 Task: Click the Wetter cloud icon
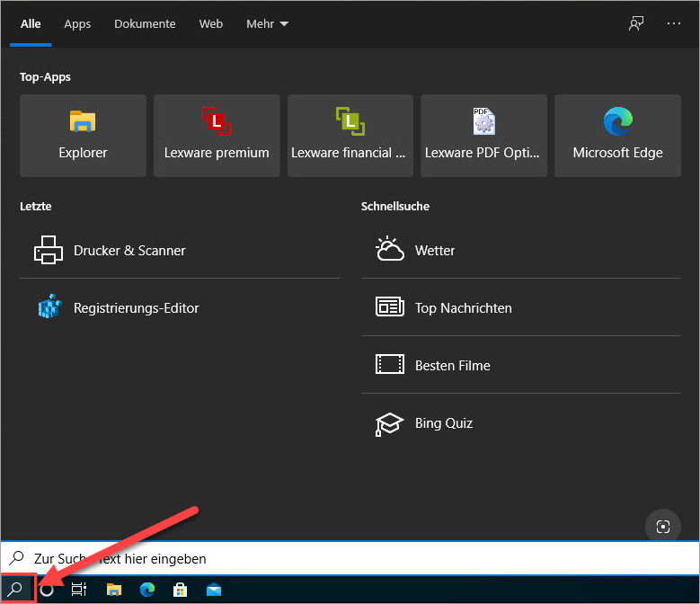click(x=389, y=249)
